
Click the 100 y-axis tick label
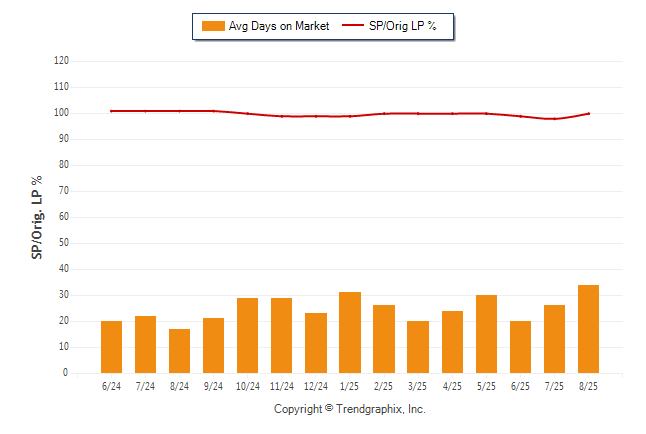tap(61, 113)
